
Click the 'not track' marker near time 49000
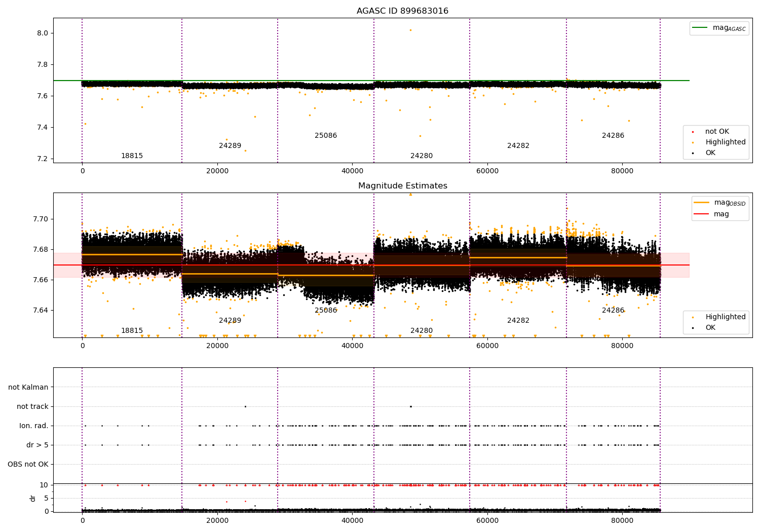point(410,406)
